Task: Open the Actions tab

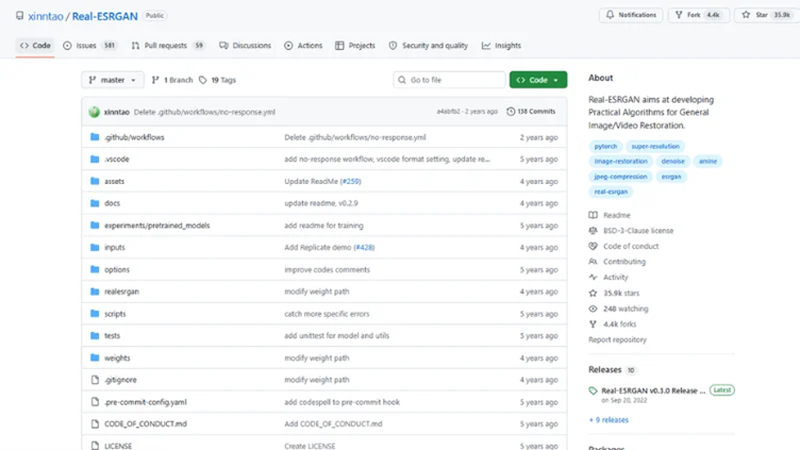Action: click(303, 45)
